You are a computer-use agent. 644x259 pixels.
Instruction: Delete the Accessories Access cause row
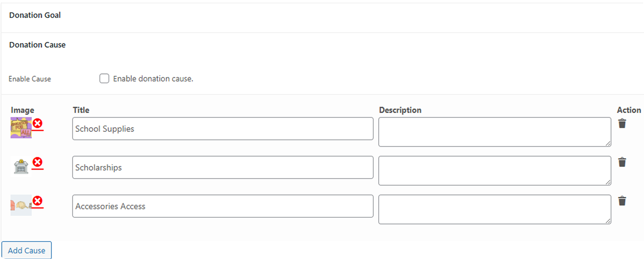click(622, 201)
